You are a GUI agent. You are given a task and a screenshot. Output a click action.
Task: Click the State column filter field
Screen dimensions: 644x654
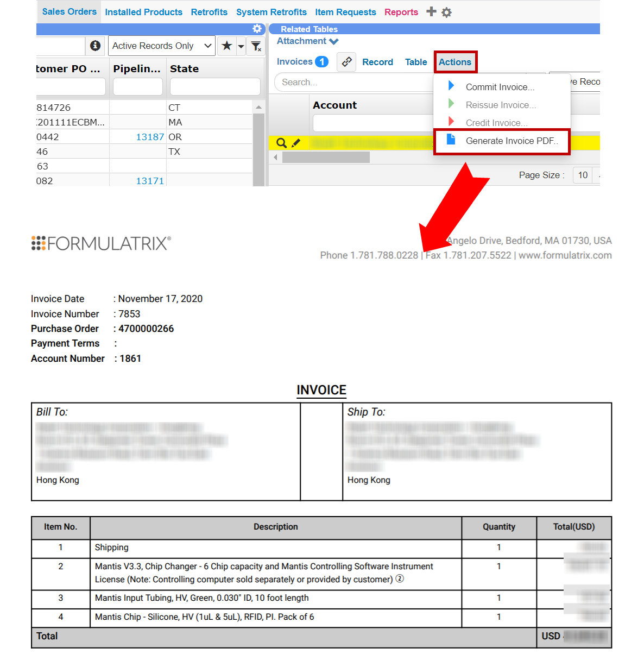214,86
